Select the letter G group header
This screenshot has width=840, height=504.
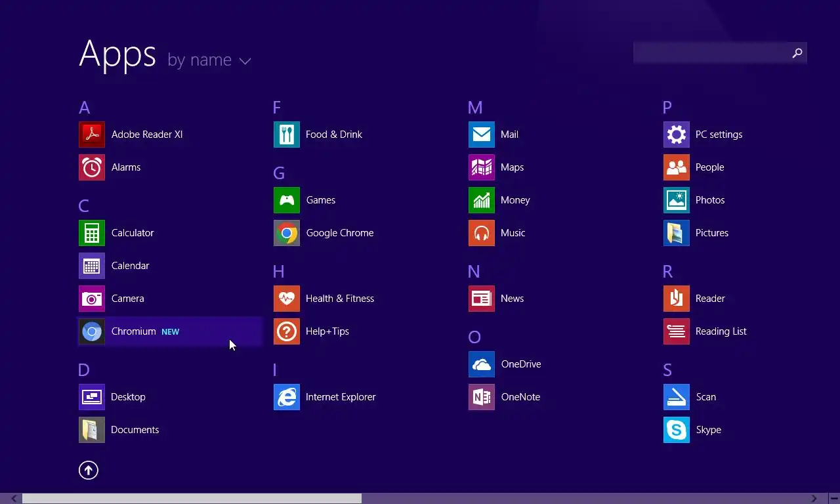click(279, 173)
